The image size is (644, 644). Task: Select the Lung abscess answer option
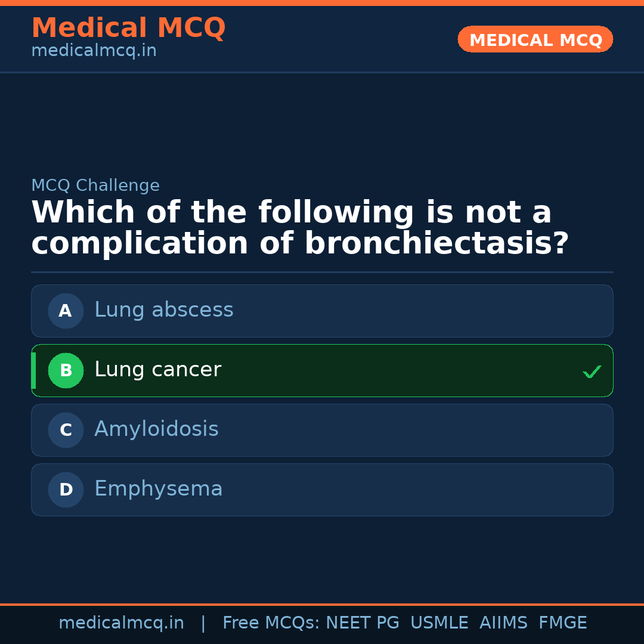322,311
